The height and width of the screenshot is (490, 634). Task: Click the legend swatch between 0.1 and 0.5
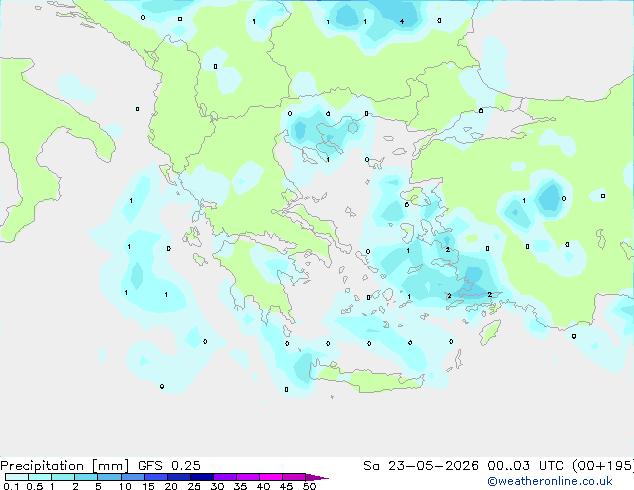coord(17,477)
